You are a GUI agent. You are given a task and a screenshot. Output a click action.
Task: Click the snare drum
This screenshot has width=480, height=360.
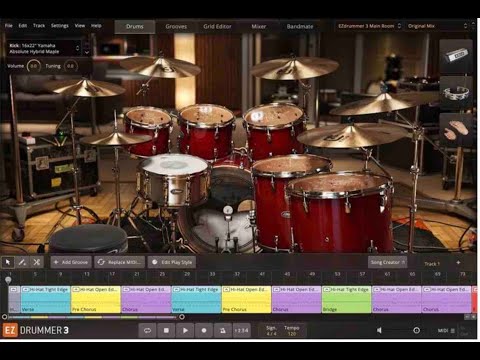click(x=175, y=179)
